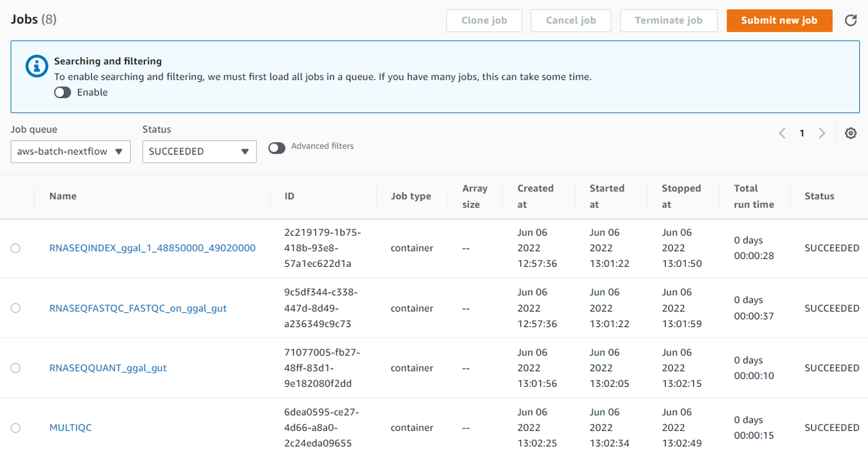Sort by the Name column header
This screenshot has height=454, width=868.
(63, 196)
